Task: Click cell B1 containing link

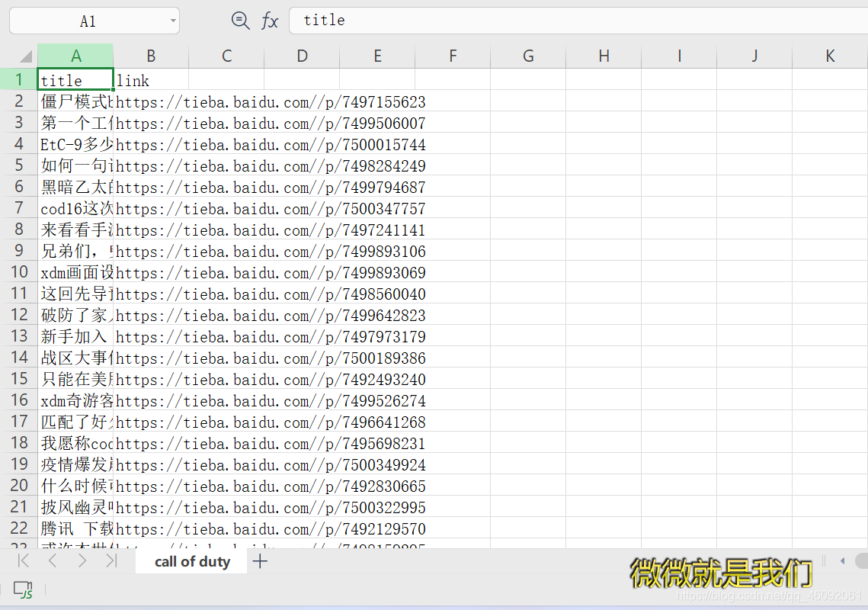Action: pos(151,80)
